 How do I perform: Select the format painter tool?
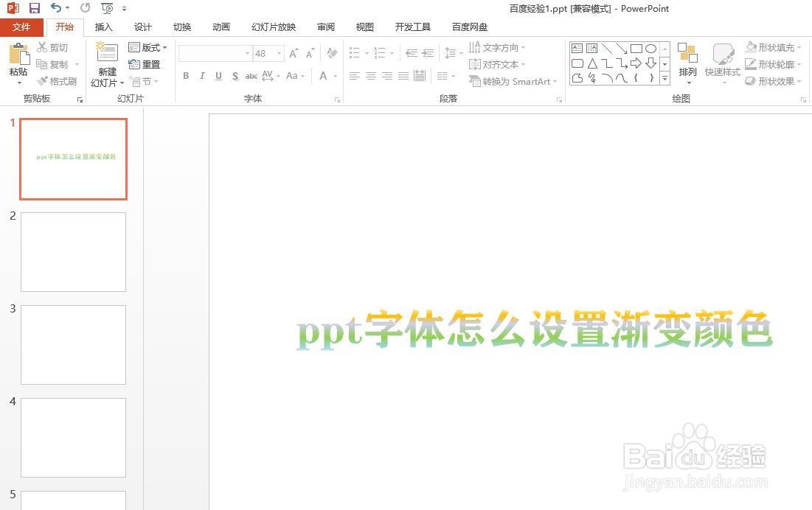(x=58, y=81)
